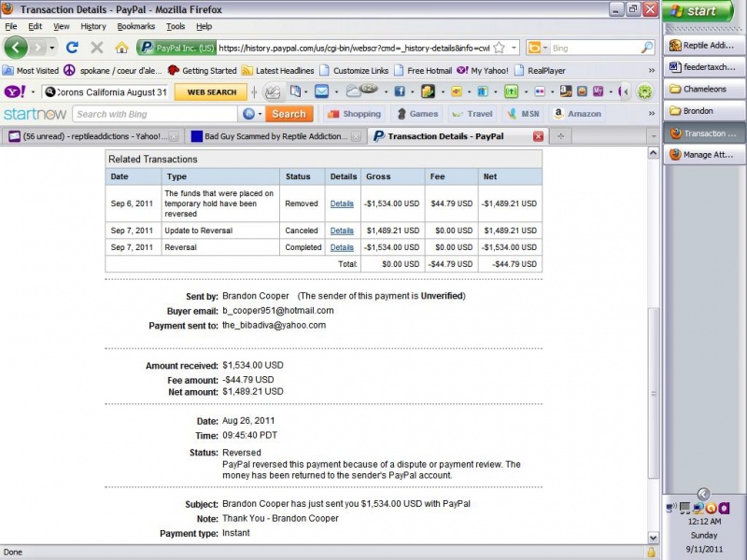Open the Travel link in startnow toolbar
The width and height of the screenshot is (747, 560).
[x=472, y=114]
